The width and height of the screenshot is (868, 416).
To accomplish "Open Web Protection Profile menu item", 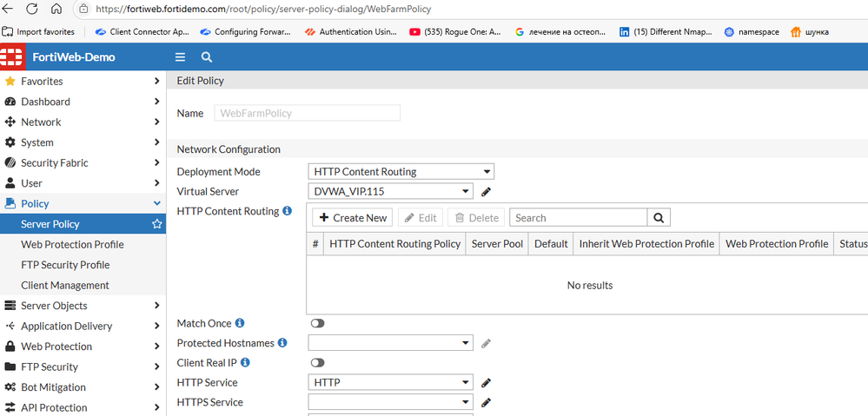I will point(72,245).
